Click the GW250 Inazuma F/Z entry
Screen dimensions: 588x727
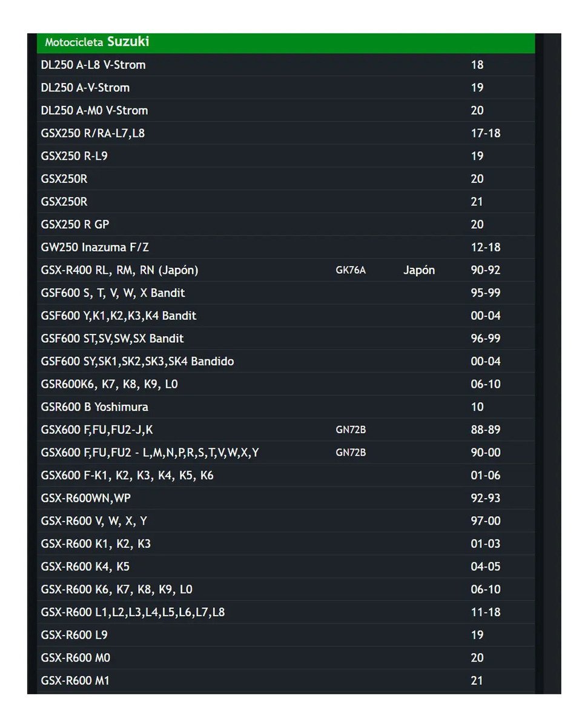(99, 247)
